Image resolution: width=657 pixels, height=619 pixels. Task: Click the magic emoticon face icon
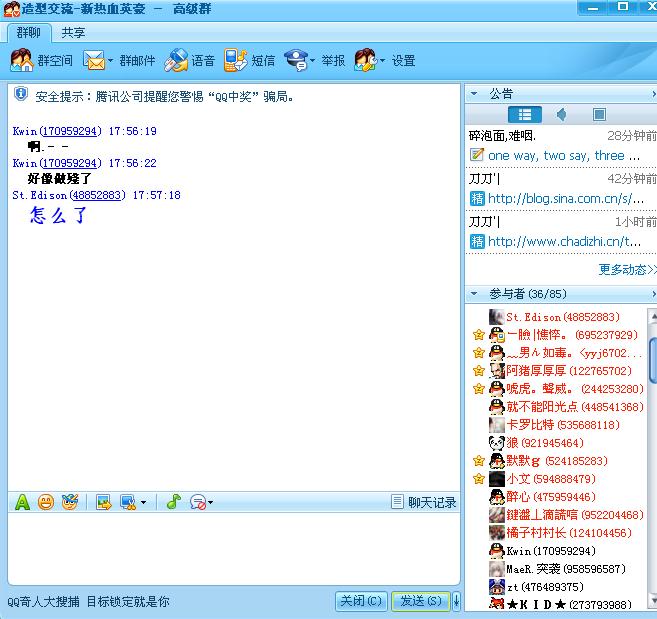tap(70, 502)
